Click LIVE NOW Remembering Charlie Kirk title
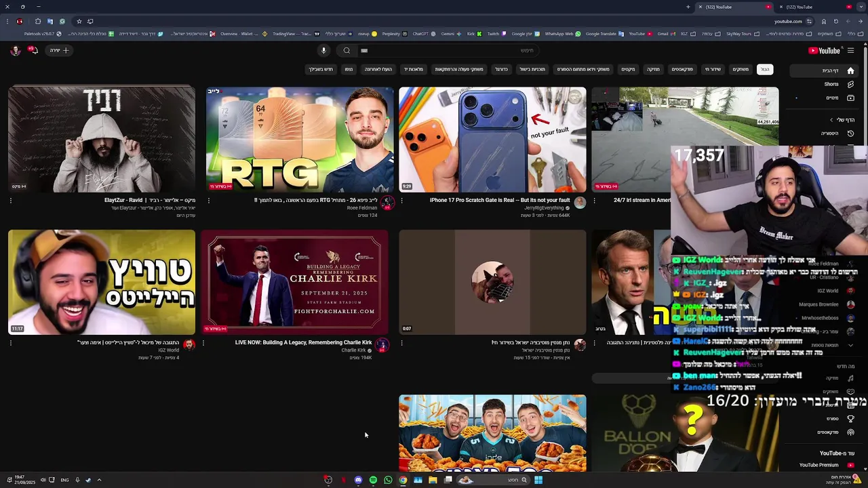Viewport: 868px width, 488px height. (x=303, y=342)
